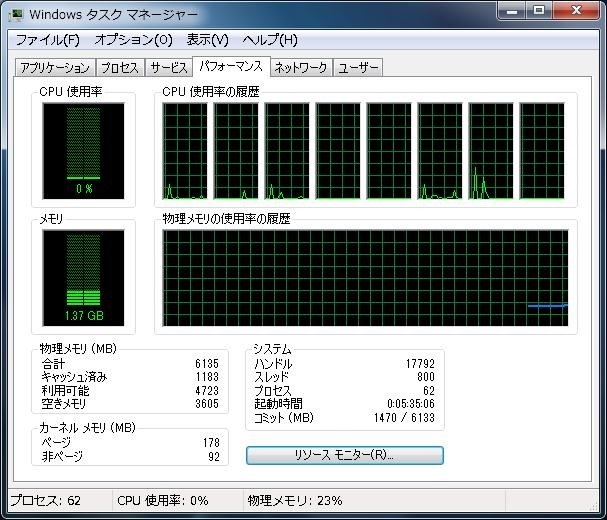
Task: Click the CPU usage gauge showing 0 %
Action: tap(83, 151)
